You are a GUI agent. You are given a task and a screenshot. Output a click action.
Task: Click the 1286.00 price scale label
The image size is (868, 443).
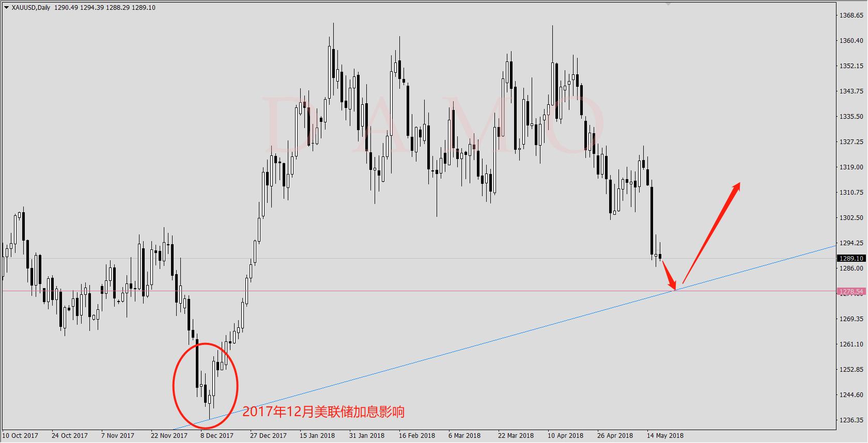(851, 268)
